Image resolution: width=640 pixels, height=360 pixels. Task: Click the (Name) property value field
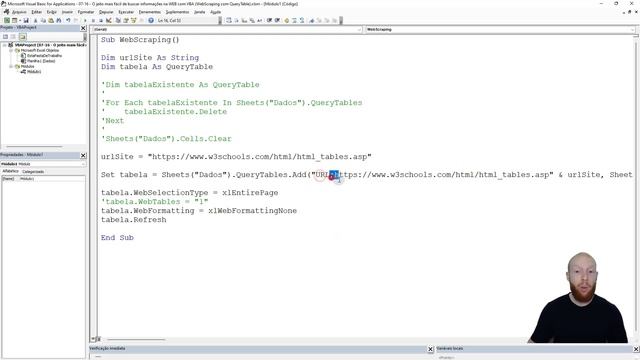click(52, 179)
